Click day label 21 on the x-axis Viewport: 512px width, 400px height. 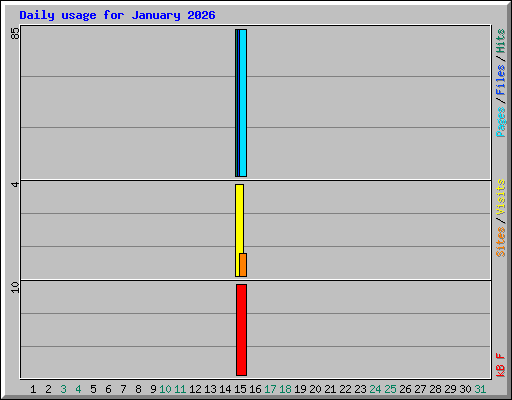click(330, 389)
